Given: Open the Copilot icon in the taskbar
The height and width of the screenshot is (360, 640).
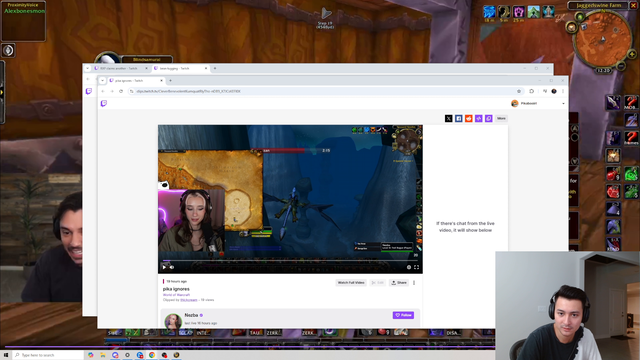Looking at the screenshot, I should point(91,355).
